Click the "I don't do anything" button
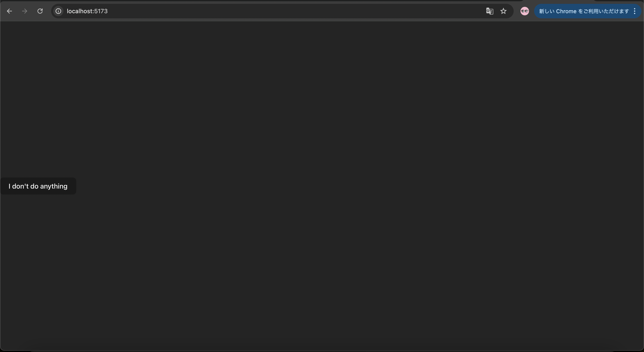 [38, 186]
